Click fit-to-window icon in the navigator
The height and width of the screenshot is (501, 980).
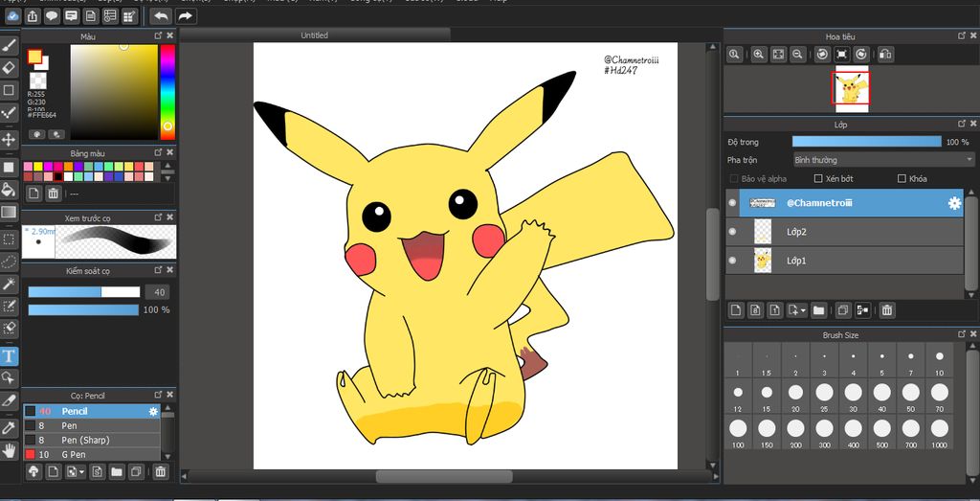pyautogui.click(x=777, y=55)
